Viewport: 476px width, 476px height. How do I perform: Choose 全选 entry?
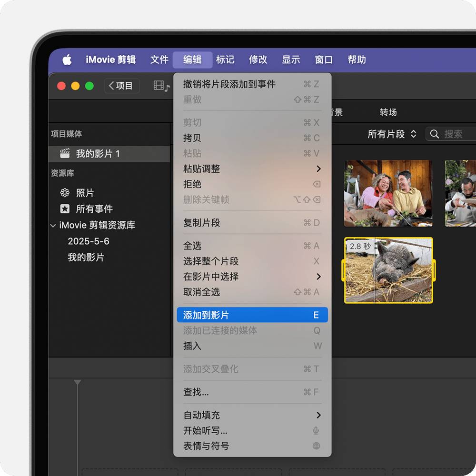[x=252, y=246]
